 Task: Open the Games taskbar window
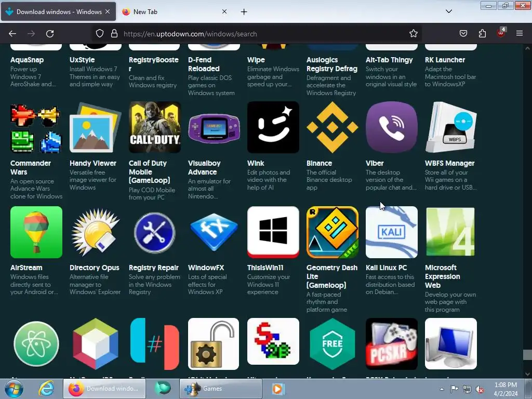[x=221, y=389]
